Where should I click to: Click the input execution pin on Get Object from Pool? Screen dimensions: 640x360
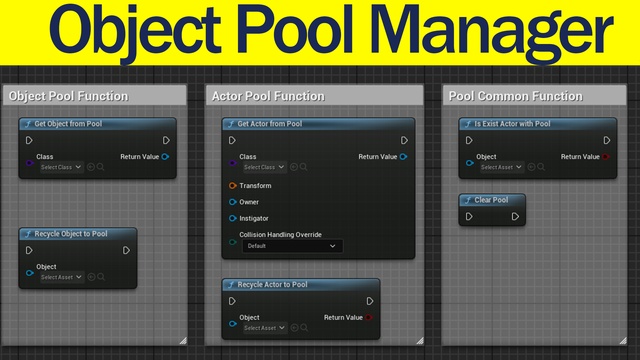(x=29, y=140)
